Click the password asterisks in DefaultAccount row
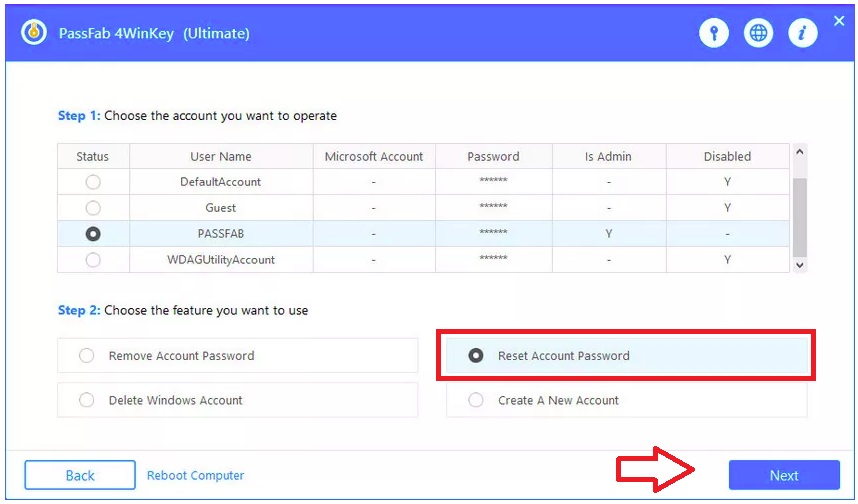 coord(494,181)
